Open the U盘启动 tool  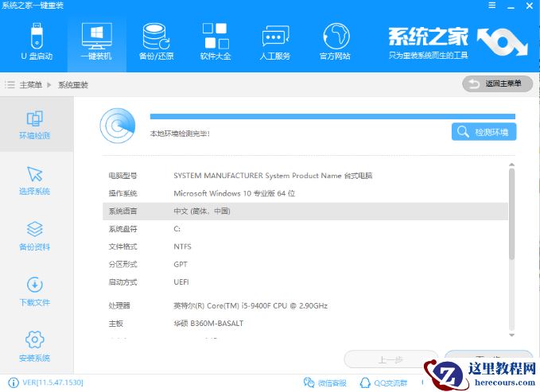click(37, 41)
